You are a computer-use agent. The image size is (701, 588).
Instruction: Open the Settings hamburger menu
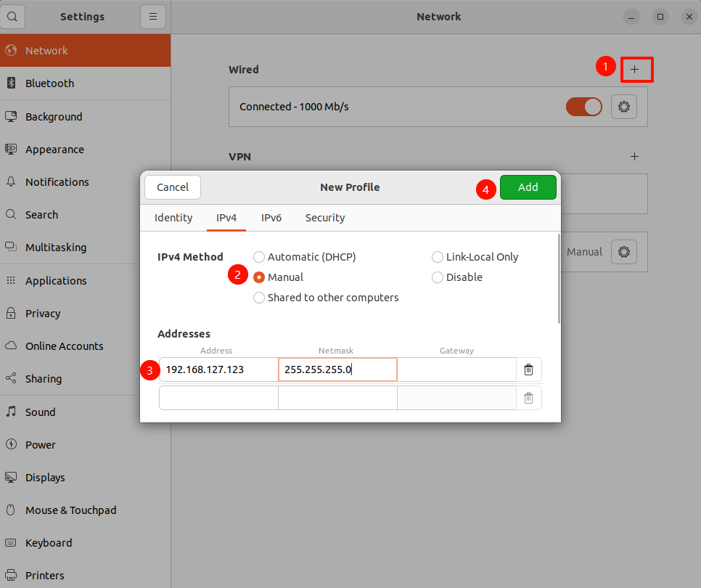(152, 16)
